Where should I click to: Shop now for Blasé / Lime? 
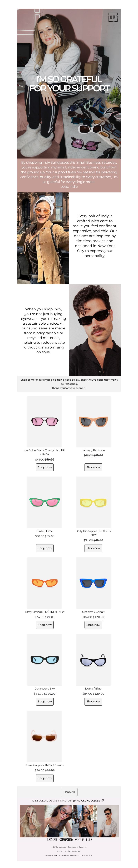(x=45, y=548)
